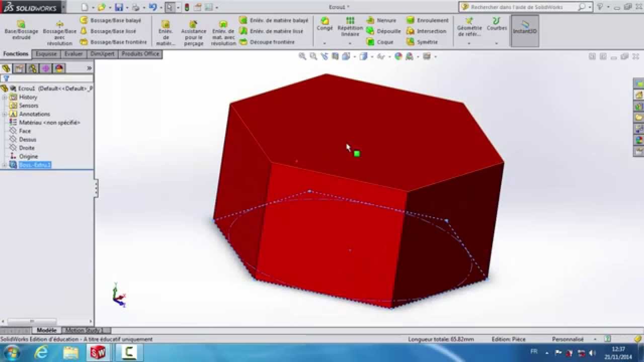Image resolution: width=644 pixels, height=362 pixels.
Task: Select Enlèv. de matière extrudée tool
Action: click(x=165, y=33)
